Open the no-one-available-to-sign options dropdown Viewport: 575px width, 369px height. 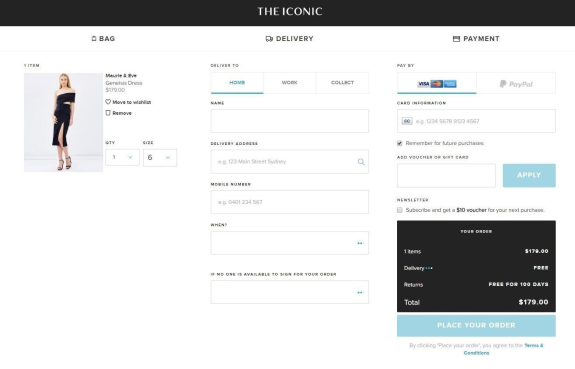tap(289, 292)
